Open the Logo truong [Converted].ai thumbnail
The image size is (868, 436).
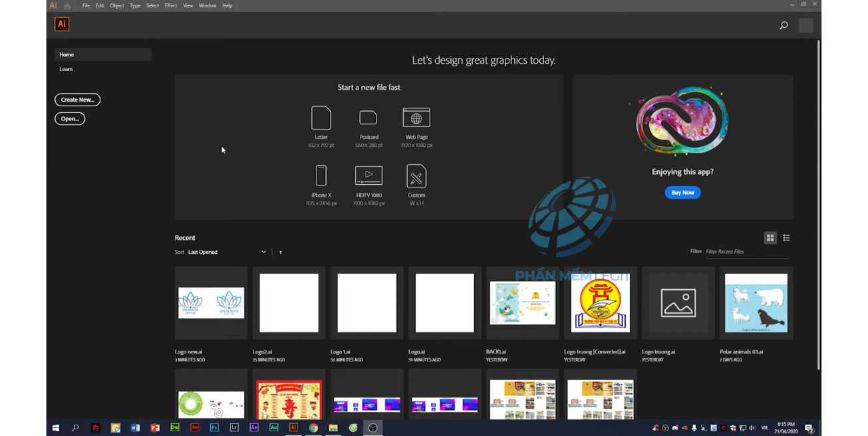[x=600, y=303]
